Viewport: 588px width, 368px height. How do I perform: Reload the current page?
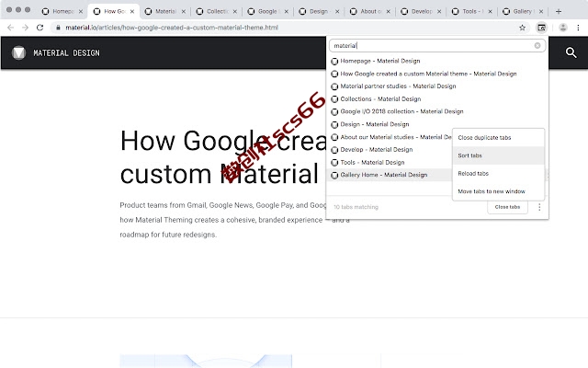click(x=40, y=28)
